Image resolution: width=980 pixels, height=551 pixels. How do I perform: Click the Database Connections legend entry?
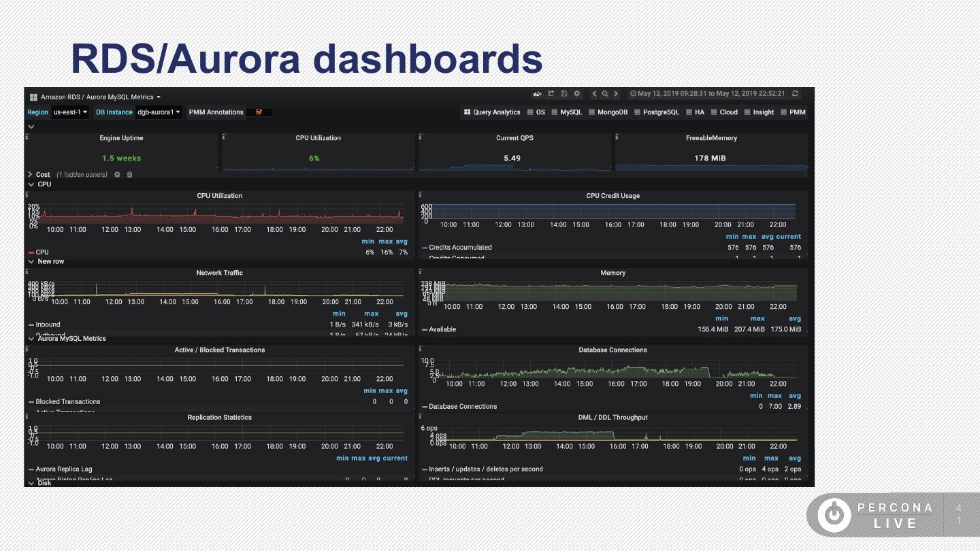click(462, 406)
